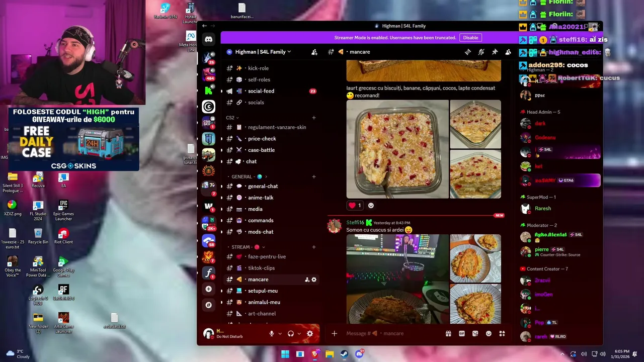Open Discord direct messages home icon

tap(208, 39)
